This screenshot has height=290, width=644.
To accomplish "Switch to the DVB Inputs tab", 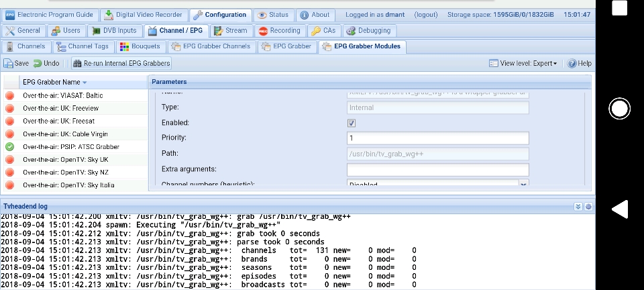I will (x=115, y=30).
